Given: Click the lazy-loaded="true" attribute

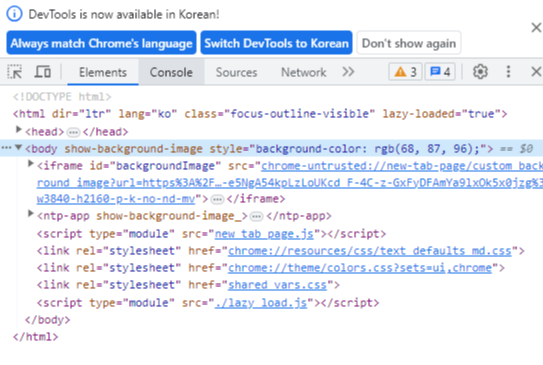Looking at the screenshot, I should pos(442,114).
